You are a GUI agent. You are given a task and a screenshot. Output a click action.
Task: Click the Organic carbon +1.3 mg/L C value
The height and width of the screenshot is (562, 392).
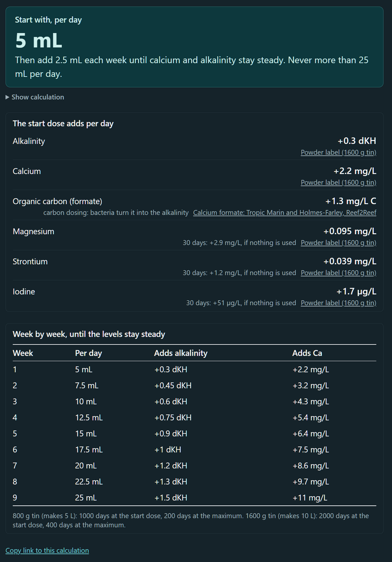point(351,201)
